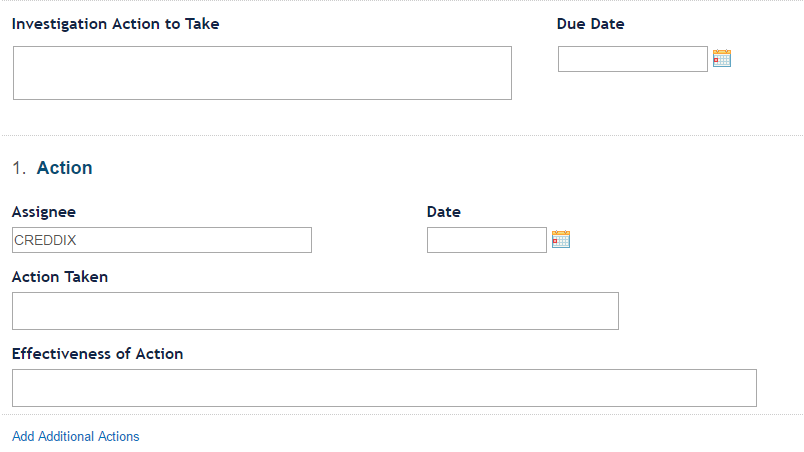Focus the Due Date input field
The image size is (804, 452).
[x=633, y=59]
